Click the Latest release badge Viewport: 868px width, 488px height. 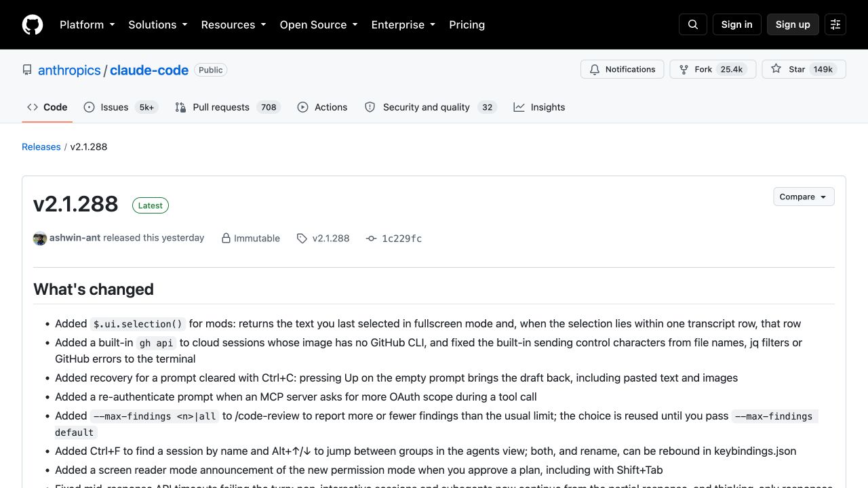point(151,205)
